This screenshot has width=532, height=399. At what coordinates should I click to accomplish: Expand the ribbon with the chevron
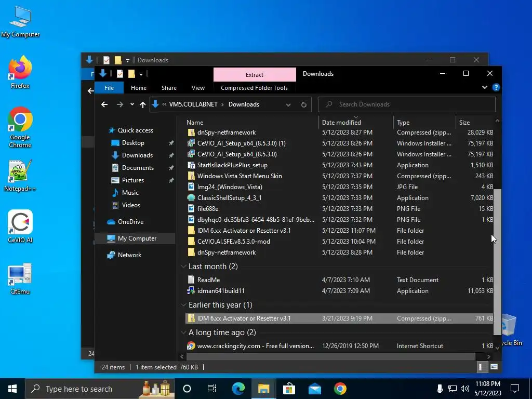(485, 87)
